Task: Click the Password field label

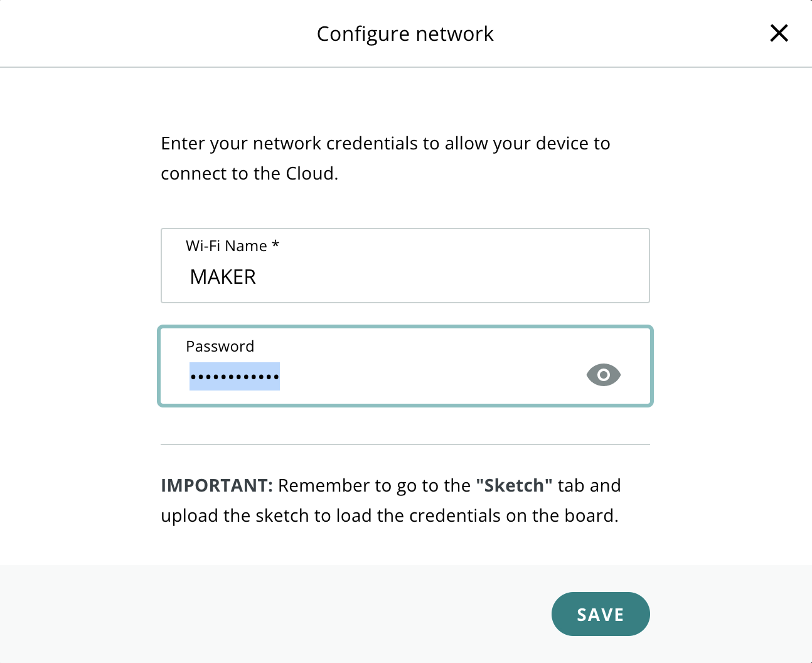Action: pos(220,347)
